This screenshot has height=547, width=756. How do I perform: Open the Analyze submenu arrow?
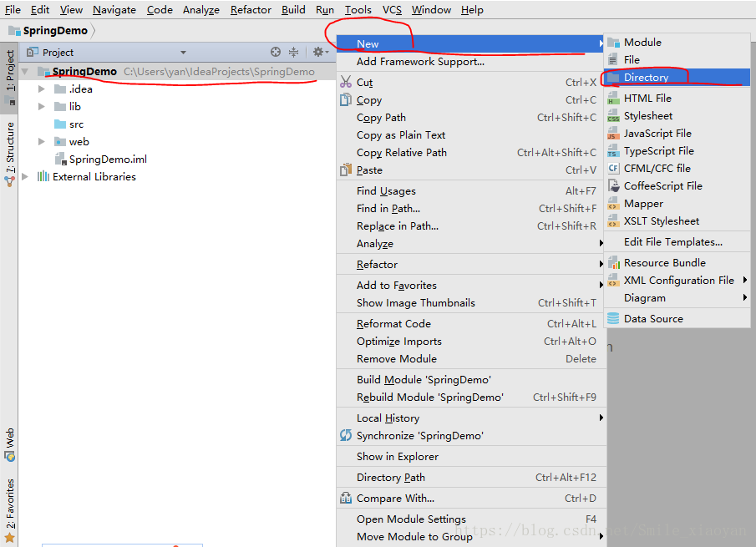(601, 243)
